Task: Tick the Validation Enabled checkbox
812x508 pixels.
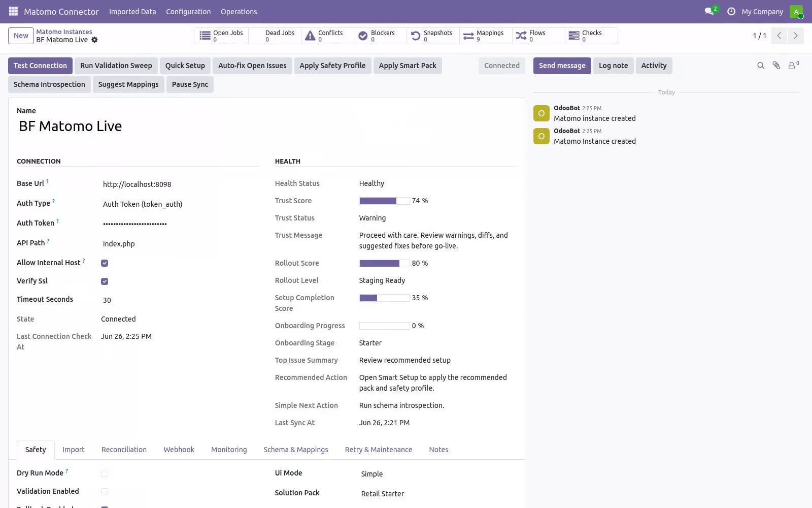Action: coord(105,492)
